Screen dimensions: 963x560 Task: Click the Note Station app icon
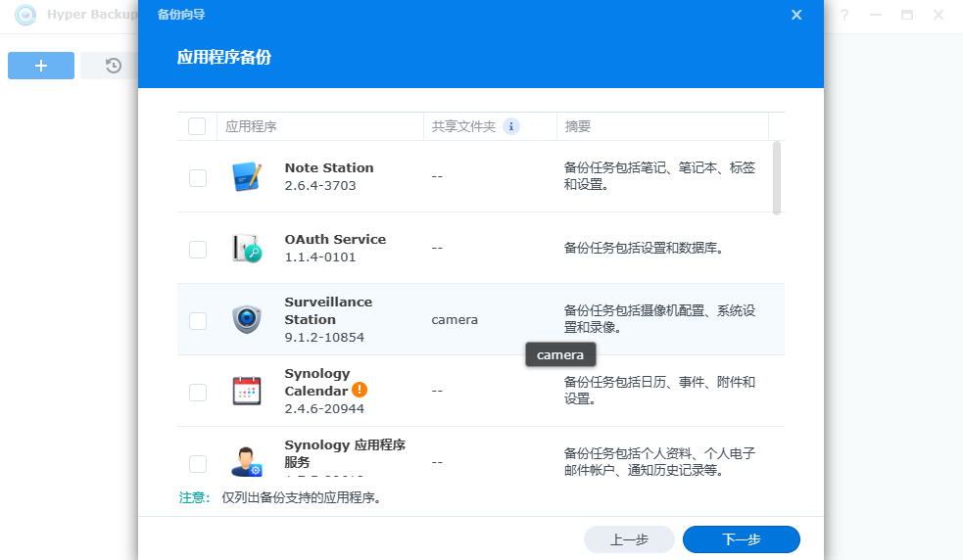pos(247,176)
